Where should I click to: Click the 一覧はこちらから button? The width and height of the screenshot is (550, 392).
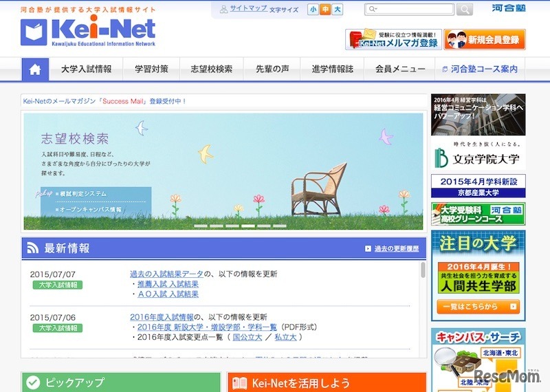478,306
